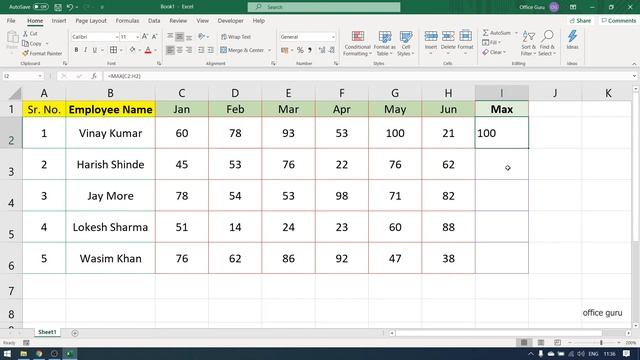Open the View ribbon tab

(202, 20)
